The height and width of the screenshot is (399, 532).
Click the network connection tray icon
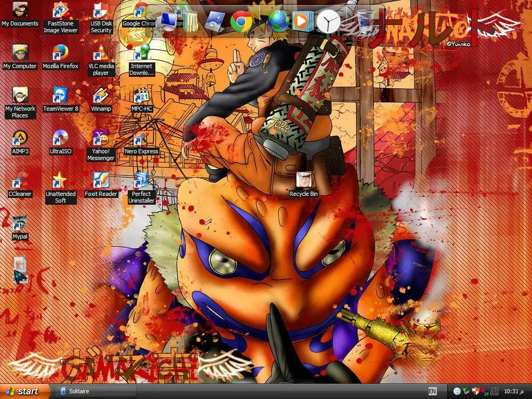tap(495, 392)
